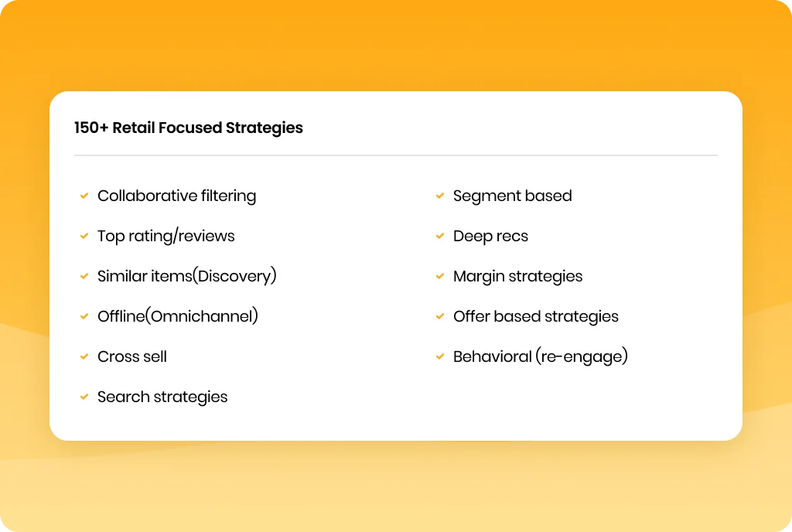
Task: Click checkmark icon beside Top rating/reviews
Action: tap(84, 236)
